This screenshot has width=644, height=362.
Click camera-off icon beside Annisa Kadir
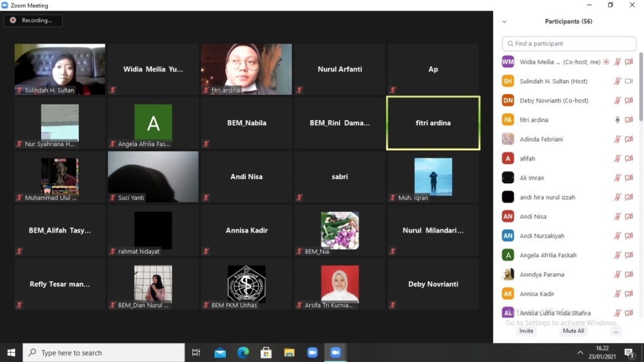629,294
